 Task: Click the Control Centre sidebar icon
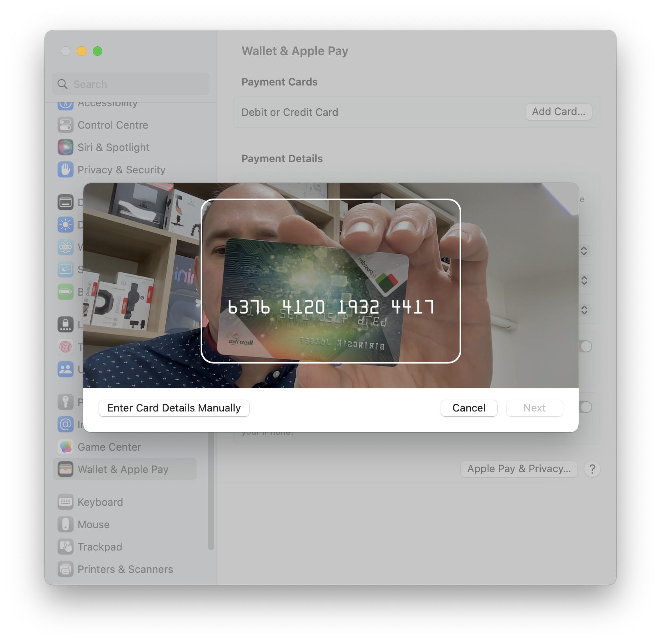tap(66, 125)
